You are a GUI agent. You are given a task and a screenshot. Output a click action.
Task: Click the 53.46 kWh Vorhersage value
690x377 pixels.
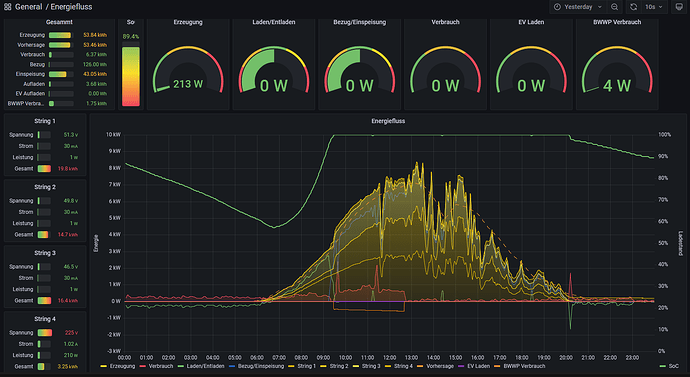click(x=95, y=45)
